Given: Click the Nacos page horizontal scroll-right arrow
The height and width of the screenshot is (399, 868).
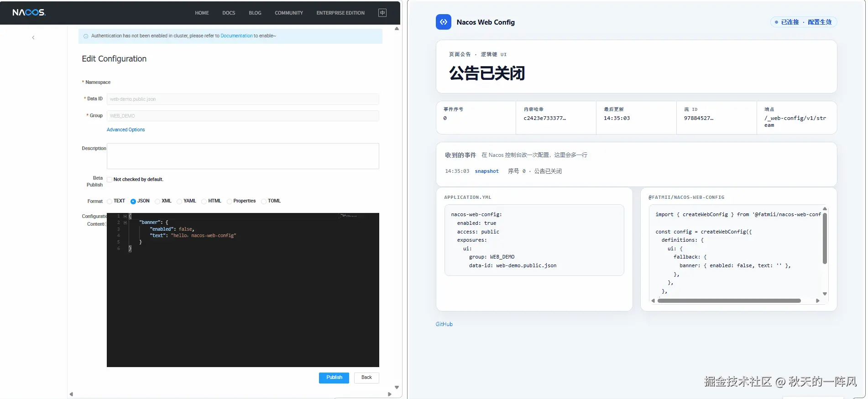Looking at the screenshot, I should pos(389,394).
